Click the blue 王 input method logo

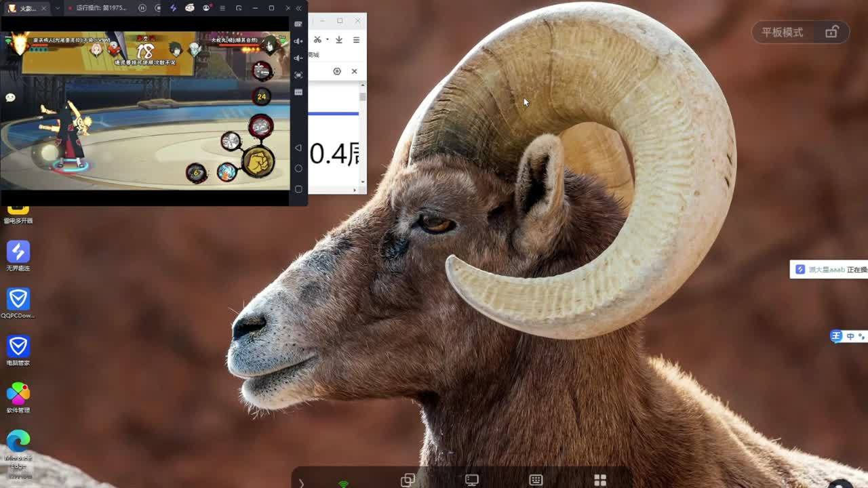click(x=837, y=336)
